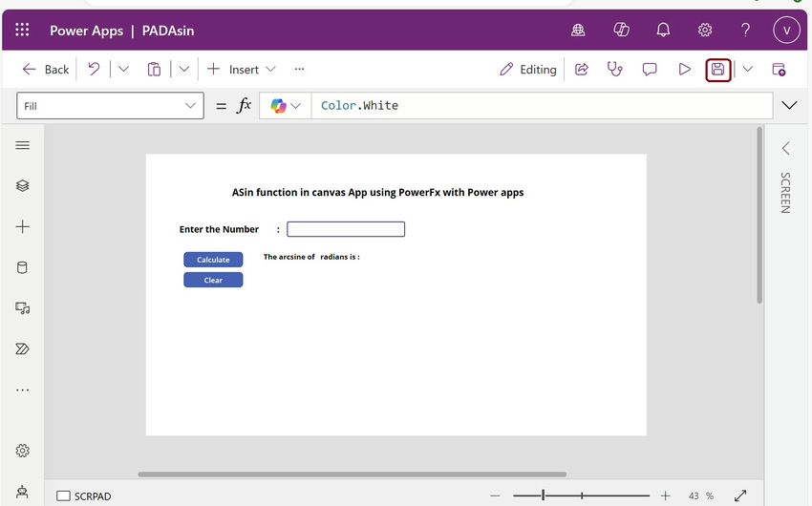
Task: Adjust the zoom slider handle
Action: tap(543, 495)
